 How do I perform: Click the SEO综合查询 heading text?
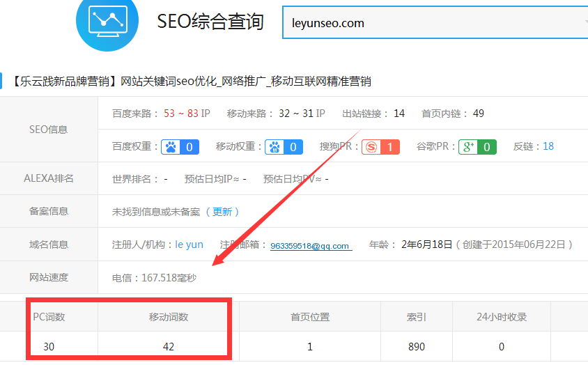click(210, 22)
